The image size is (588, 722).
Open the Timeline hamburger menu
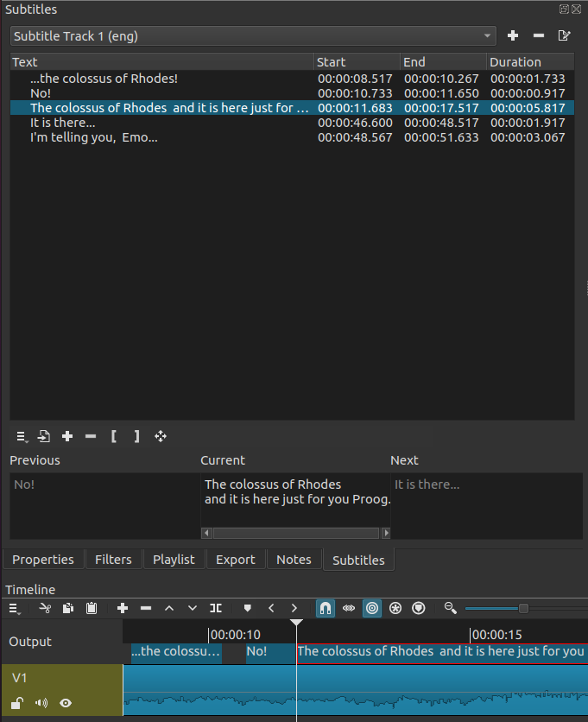coord(15,608)
